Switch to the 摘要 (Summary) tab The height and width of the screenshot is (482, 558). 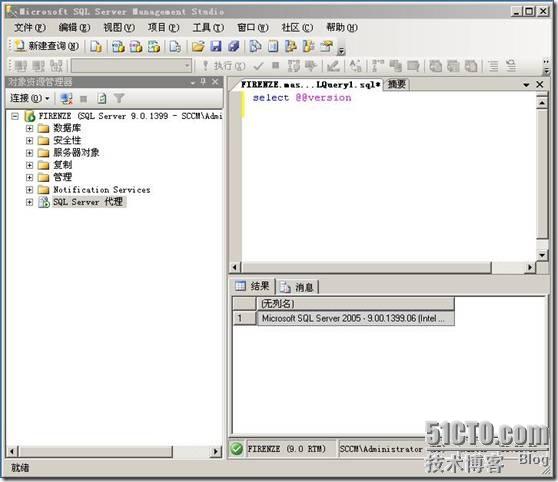coord(396,84)
